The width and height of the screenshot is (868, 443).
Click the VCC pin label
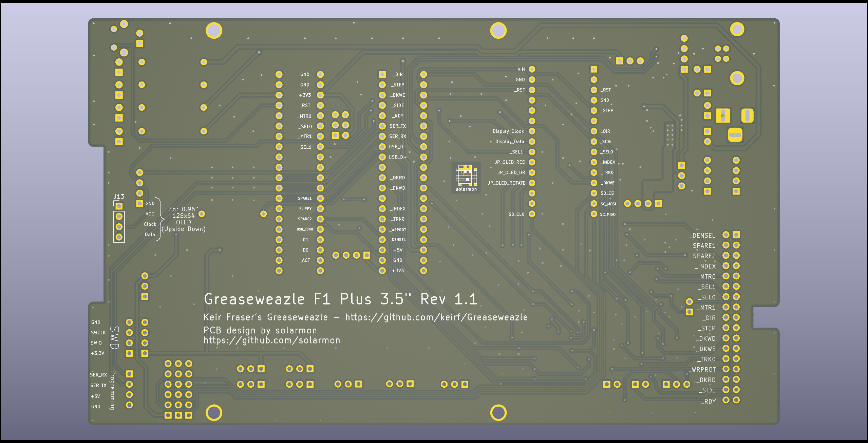tap(150, 214)
